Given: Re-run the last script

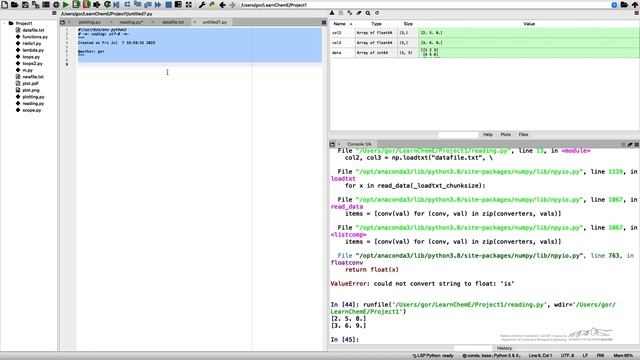Looking at the screenshot, I should pyautogui.click(x=107, y=4).
